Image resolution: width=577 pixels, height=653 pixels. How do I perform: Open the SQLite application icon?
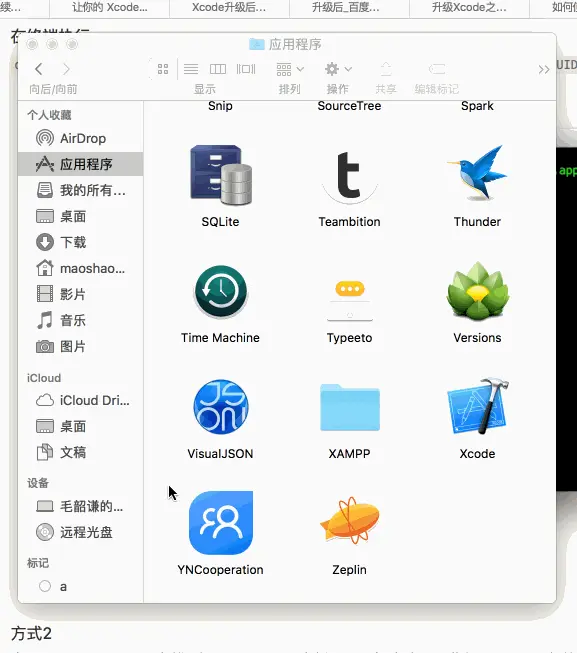221,175
